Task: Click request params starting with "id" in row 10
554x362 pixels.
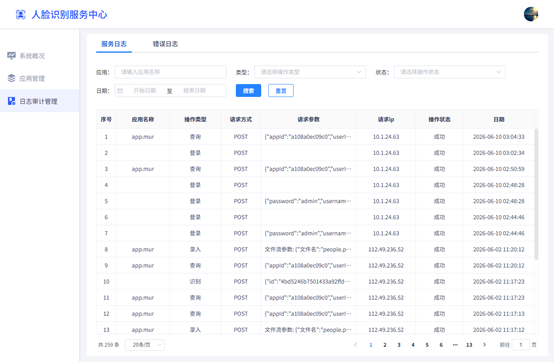Action: [x=307, y=281]
